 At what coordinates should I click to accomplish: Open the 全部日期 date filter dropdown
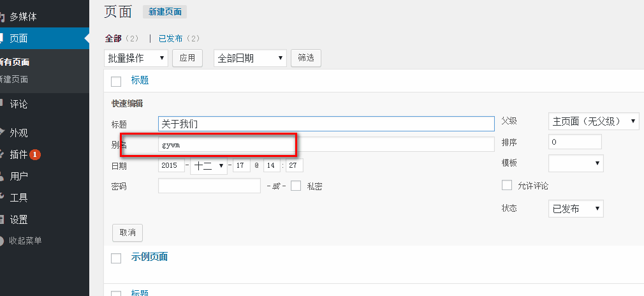(x=250, y=58)
